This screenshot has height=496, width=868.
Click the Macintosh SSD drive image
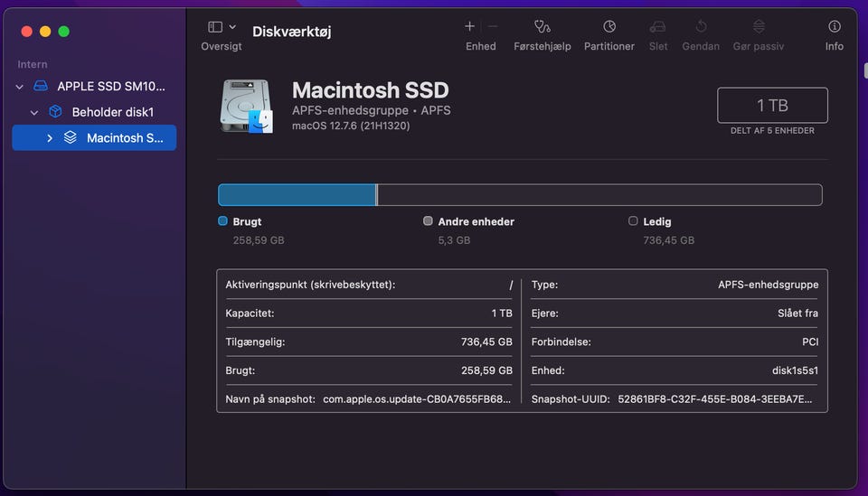[x=247, y=106]
